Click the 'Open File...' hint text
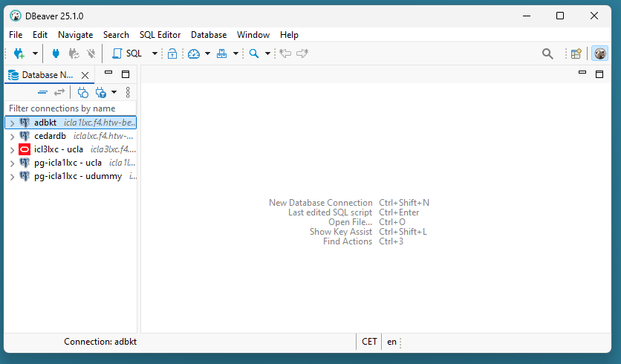The width and height of the screenshot is (621, 364). tap(351, 222)
